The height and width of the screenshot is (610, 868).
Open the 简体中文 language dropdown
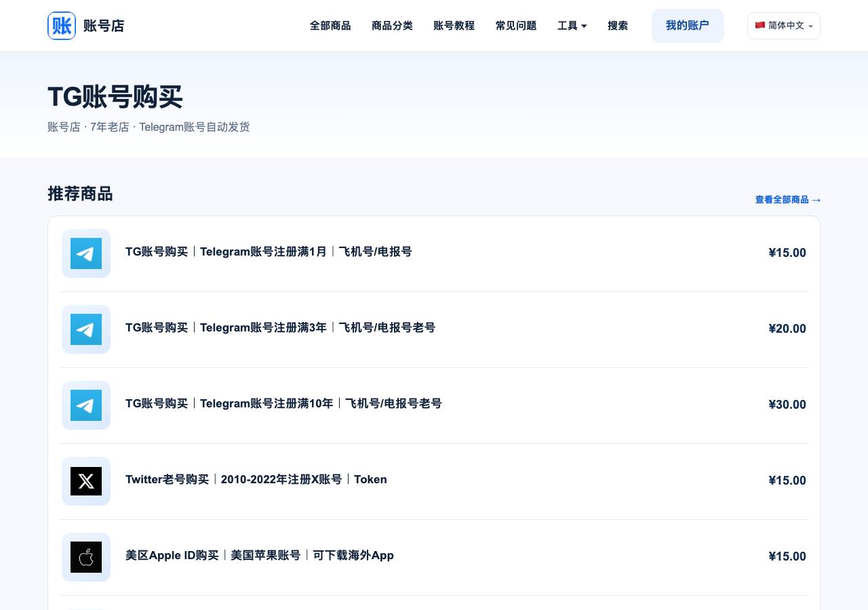pyautogui.click(x=784, y=26)
